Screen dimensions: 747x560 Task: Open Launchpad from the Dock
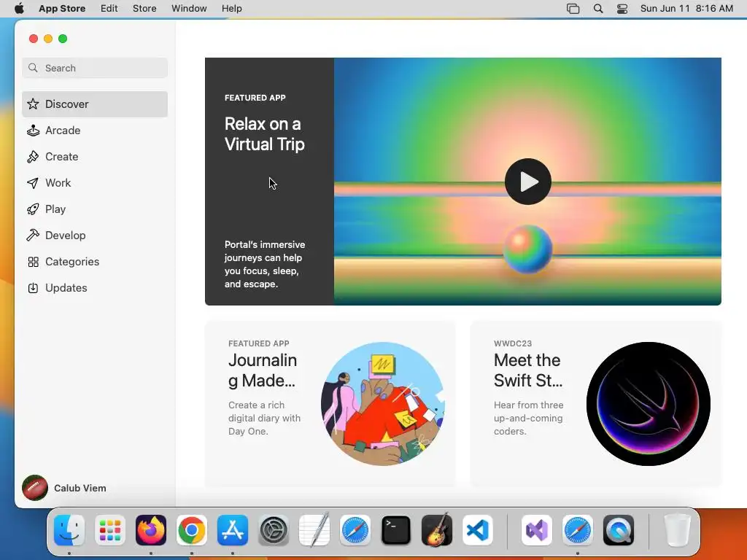[110, 530]
